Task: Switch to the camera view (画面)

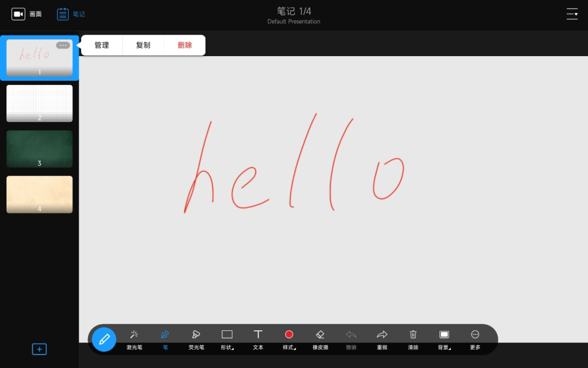Action: click(x=27, y=14)
